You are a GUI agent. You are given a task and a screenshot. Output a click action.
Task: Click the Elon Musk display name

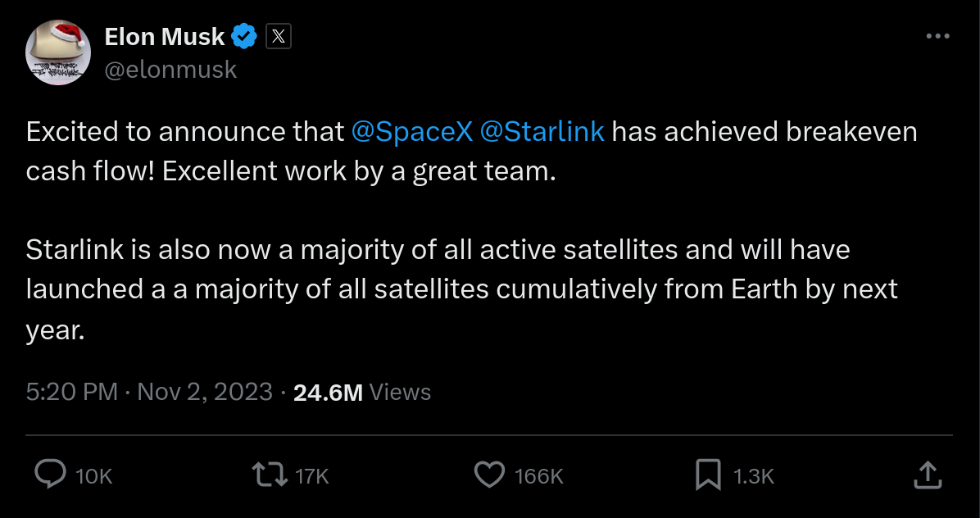(164, 37)
